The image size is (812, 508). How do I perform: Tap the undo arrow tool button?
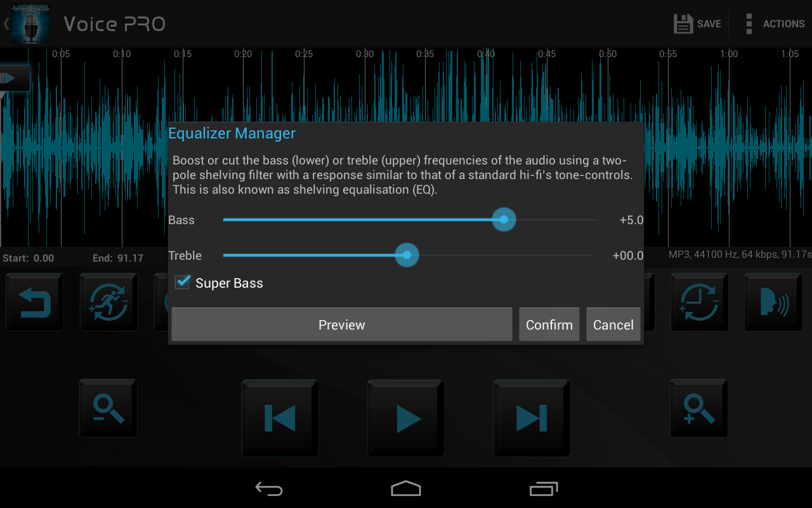click(x=35, y=302)
